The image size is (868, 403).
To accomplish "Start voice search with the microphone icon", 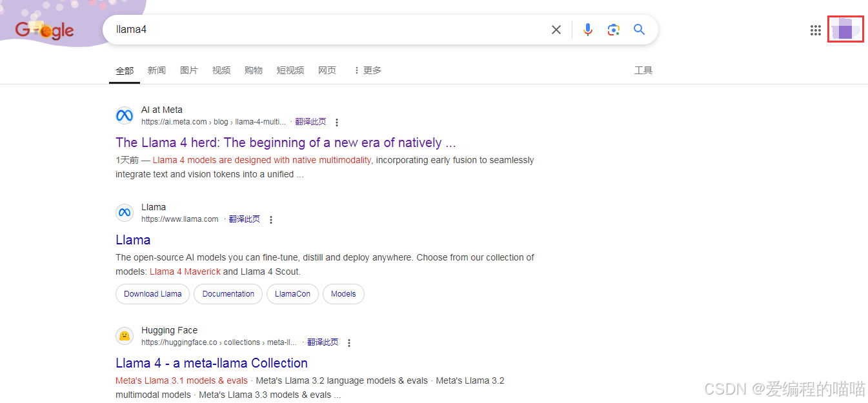I will click(x=587, y=30).
